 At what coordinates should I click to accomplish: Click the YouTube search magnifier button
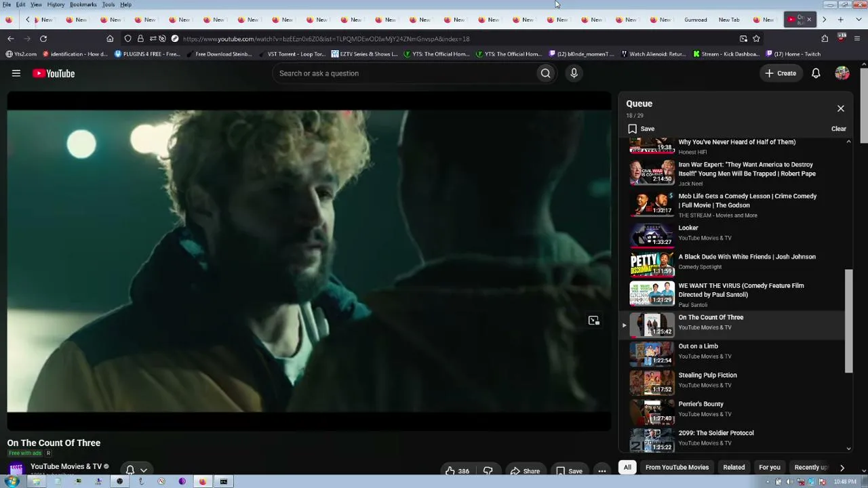pyautogui.click(x=545, y=73)
